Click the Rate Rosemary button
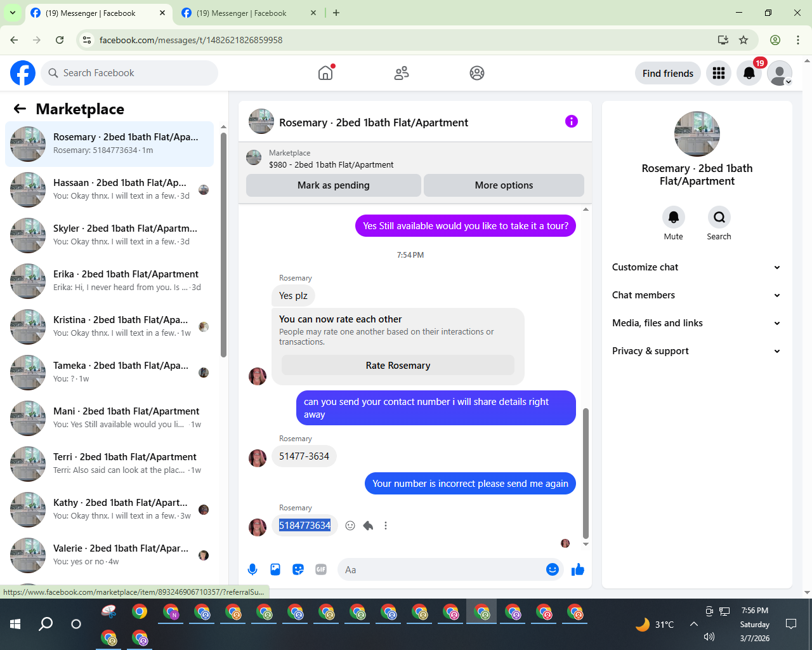This screenshot has width=812, height=650. [x=398, y=366]
